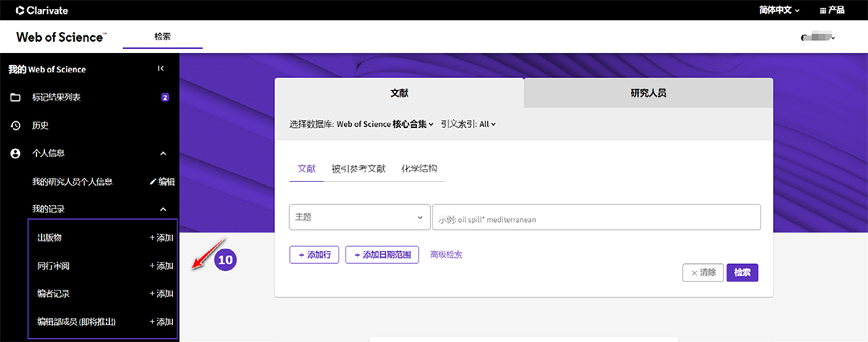
Task: Click the 个人信息 person icon
Action: pyautogui.click(x=15, y=153)
